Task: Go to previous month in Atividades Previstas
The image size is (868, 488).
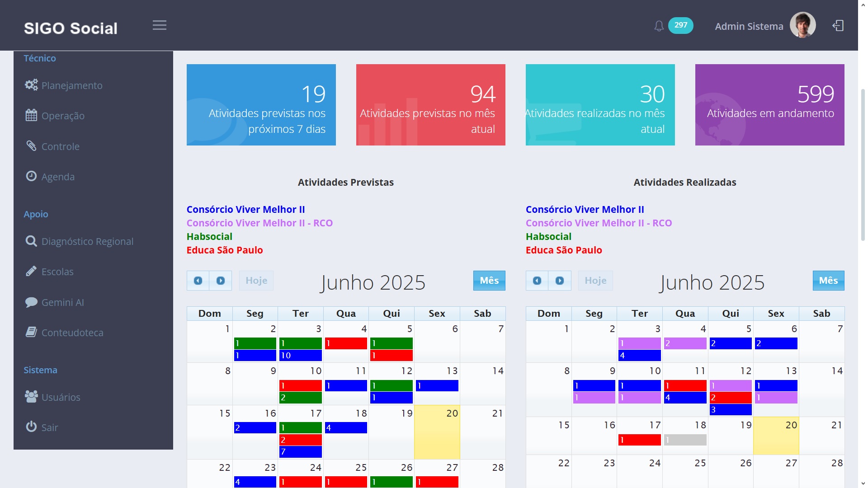Action: coord(198,281)
